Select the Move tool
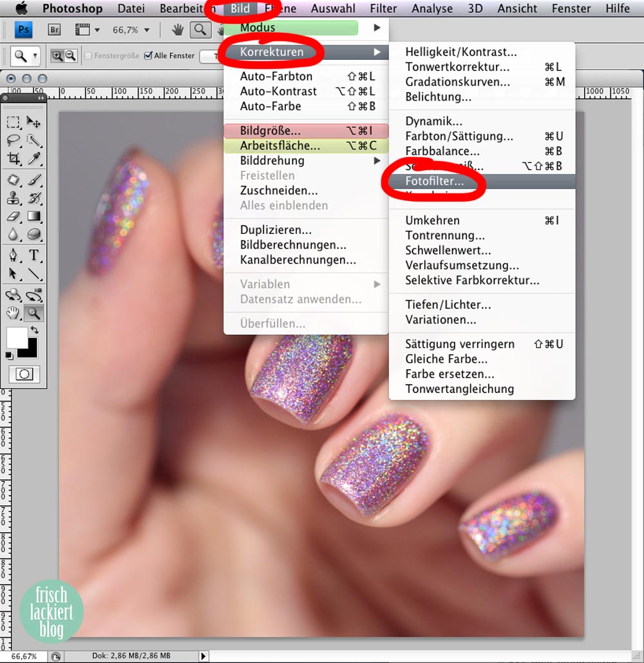Viewport: 644px width, 663px height. [33, 122]
